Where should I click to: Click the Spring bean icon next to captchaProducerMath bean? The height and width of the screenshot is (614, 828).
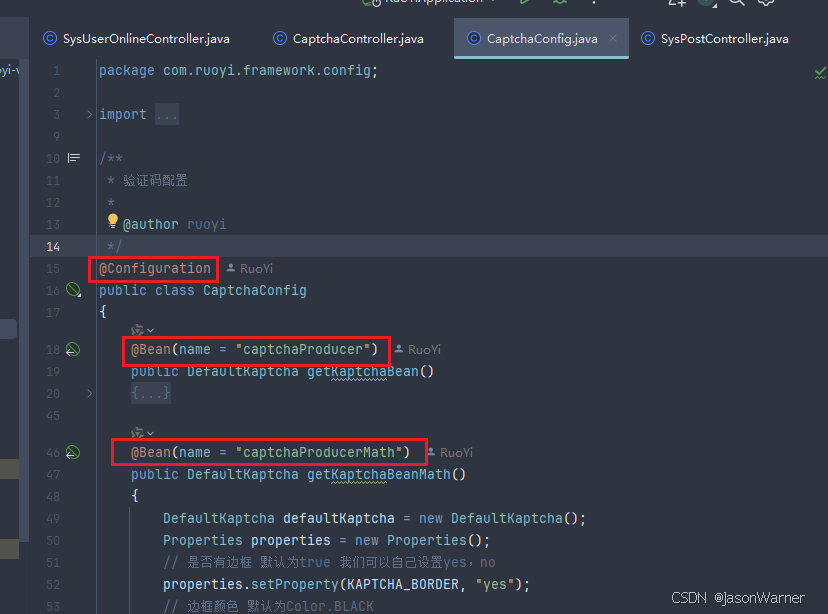tap(71, 452)
